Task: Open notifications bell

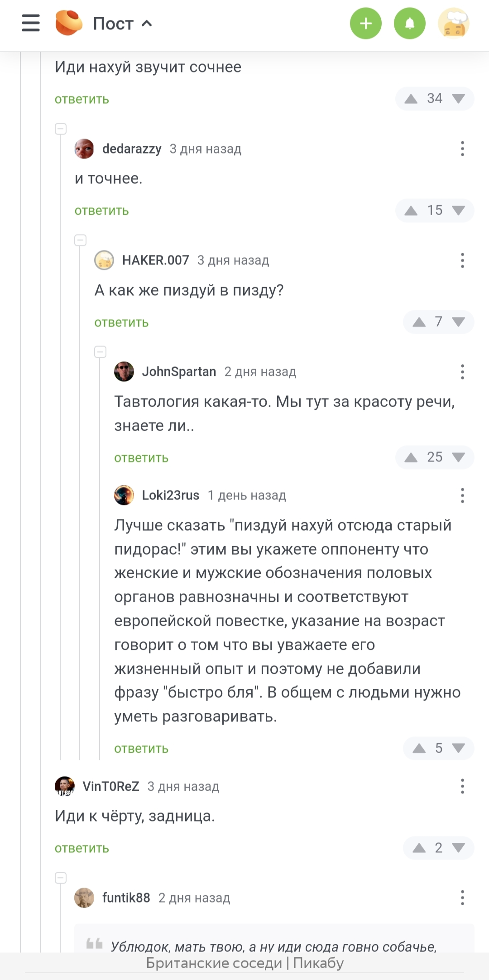Action: (x=410, y=24)
